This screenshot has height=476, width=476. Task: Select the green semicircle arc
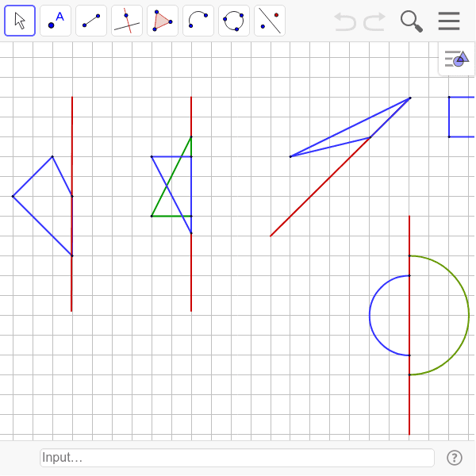468,316
